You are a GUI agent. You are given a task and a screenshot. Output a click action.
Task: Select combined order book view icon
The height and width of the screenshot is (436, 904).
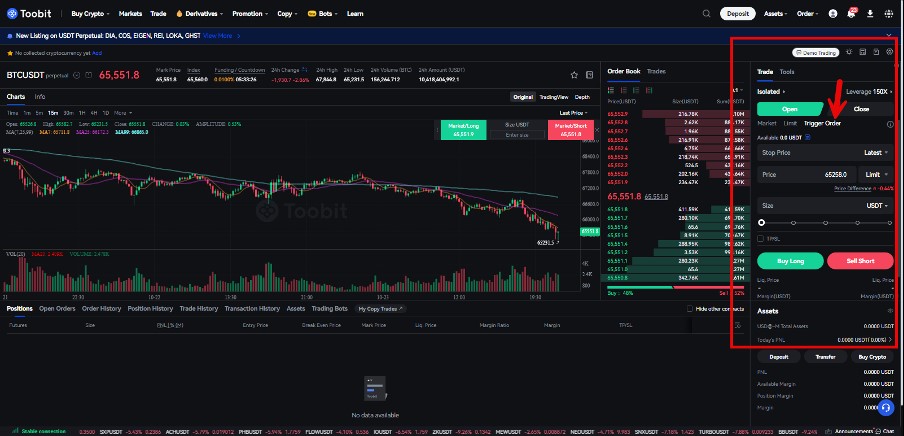[611, 90]
